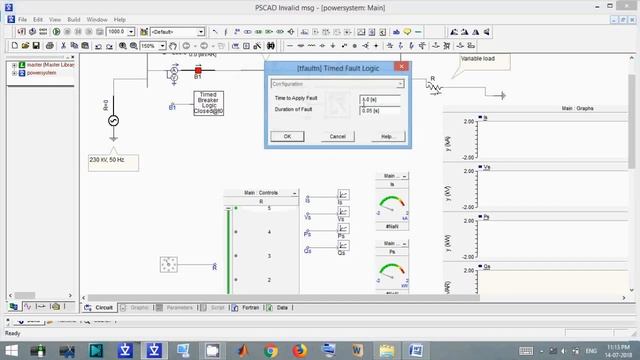Select the Timed Breaker Logic block
Viewport: 640px width, 360px height.
click(209, 103)
